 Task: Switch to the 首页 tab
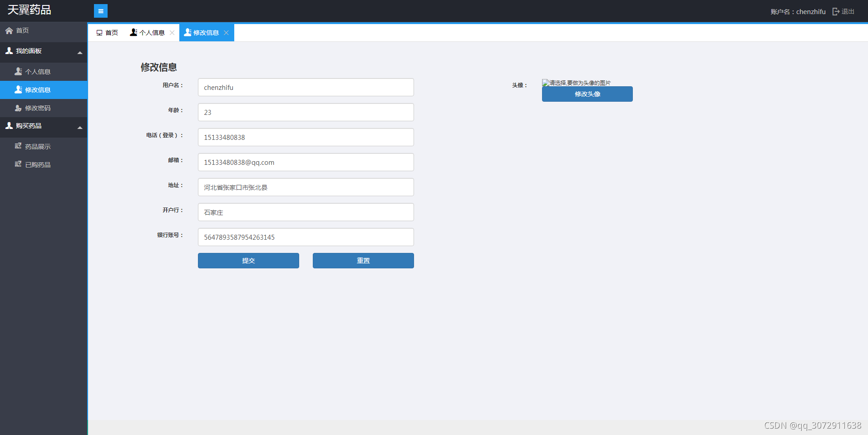107,33
